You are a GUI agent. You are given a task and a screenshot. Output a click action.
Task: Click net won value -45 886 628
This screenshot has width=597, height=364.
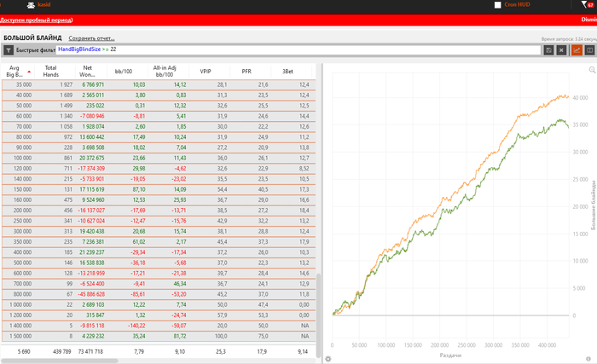[x=91, y=294]
